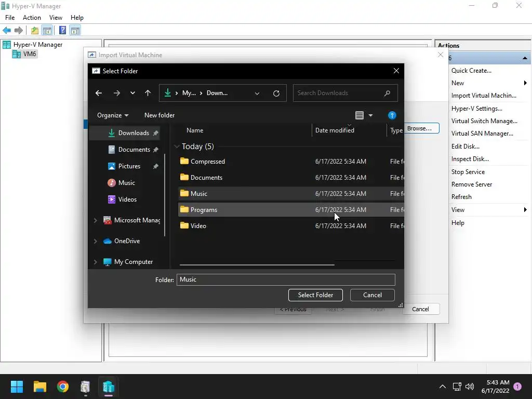This screenshot has height=399, width=532.
Task: Open recent locations dropdown chevron
Action: click(x=132, y=93)
